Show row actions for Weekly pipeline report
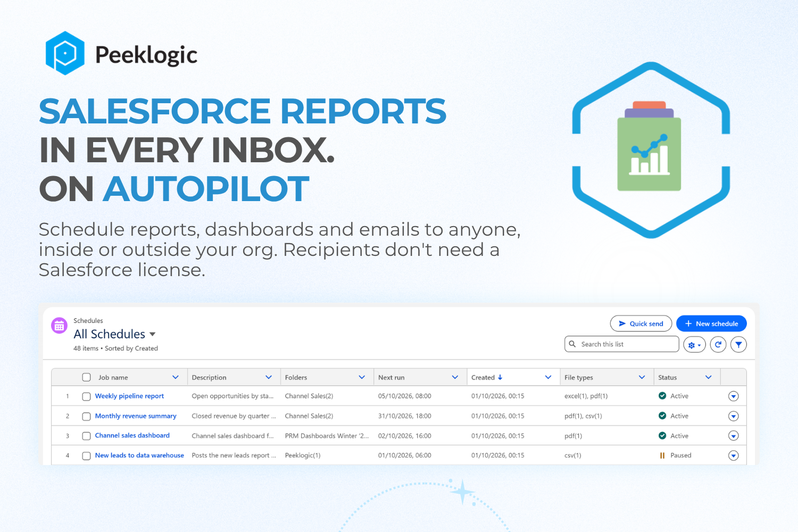This screenshot has height=532, width=798. pyautogui.click(x=733, y=396)
